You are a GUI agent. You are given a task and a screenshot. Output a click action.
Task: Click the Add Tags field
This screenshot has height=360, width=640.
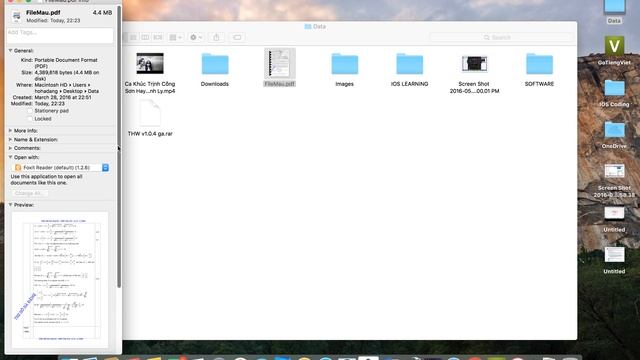tap(60, 35)
